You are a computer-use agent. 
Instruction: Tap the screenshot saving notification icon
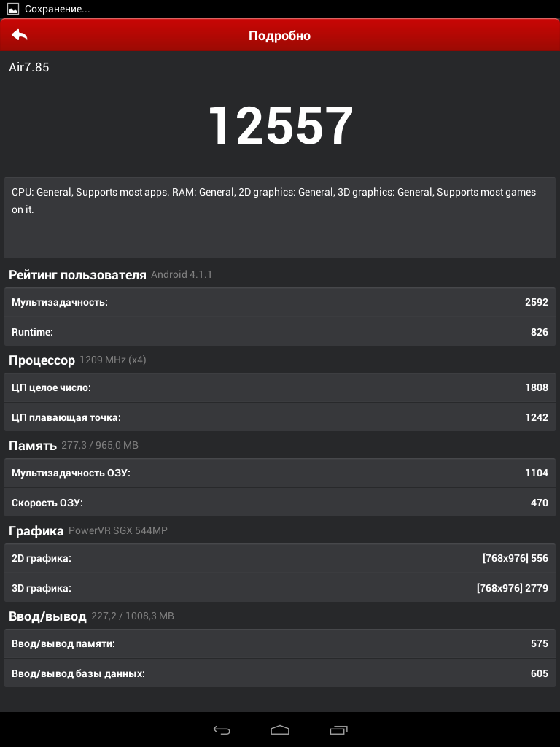pyautogui.click(x=13, y=9)
